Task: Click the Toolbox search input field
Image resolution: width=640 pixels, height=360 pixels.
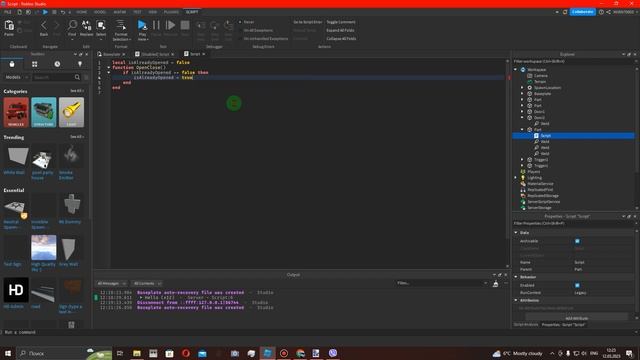Action: coord(53,77)
